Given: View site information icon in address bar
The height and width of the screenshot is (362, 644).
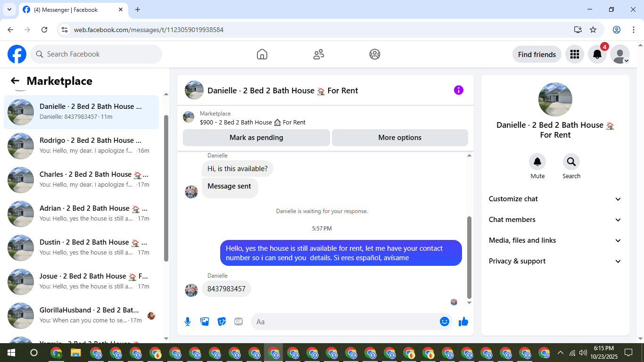Looking at the screenshot, I should coord(65,30).
